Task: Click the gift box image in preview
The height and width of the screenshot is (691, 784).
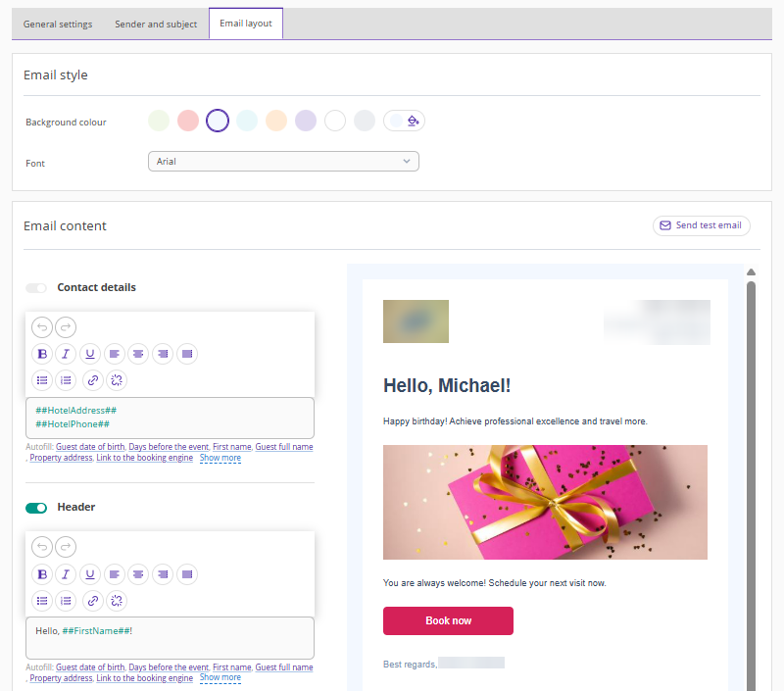Action: click(x=545, y=502)
